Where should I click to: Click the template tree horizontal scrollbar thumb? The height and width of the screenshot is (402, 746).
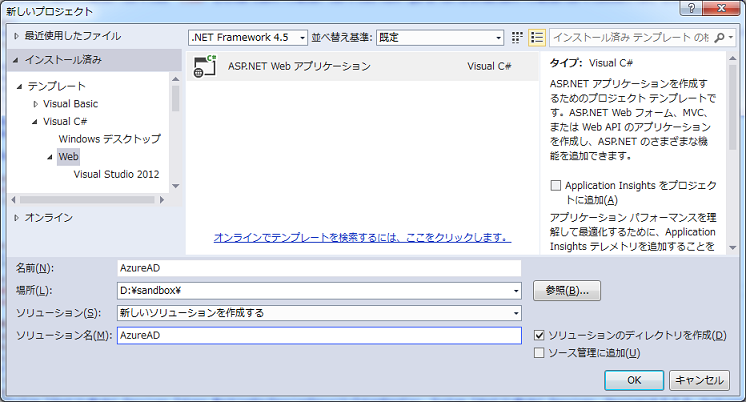tap(87, 200)
